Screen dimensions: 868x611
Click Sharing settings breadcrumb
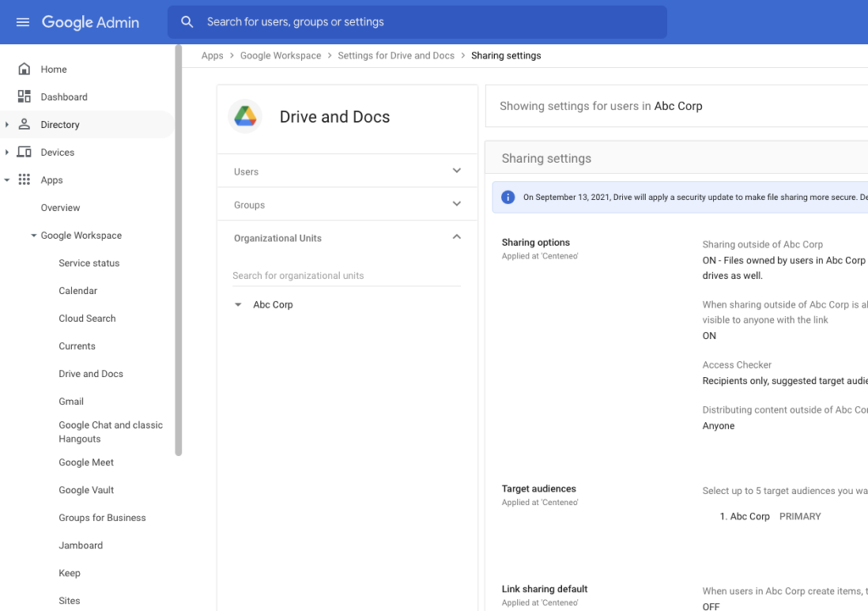(506, 55)
